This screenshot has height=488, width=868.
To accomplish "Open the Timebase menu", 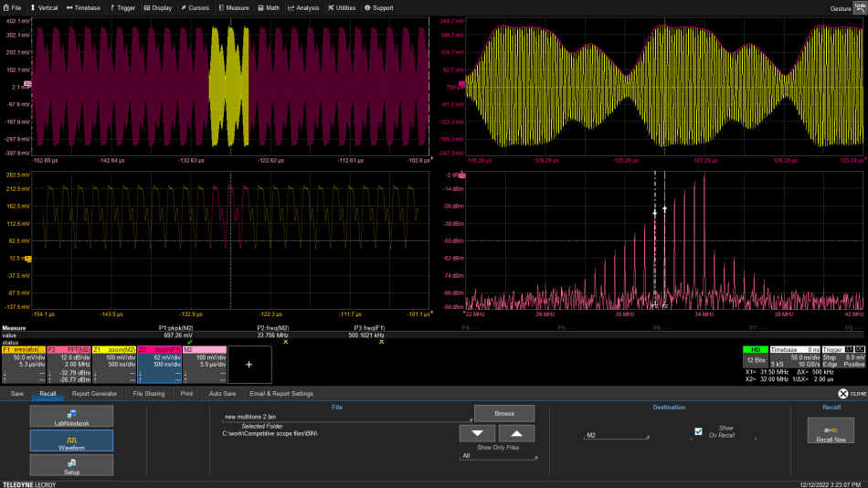I will click(x=84, y=7).
